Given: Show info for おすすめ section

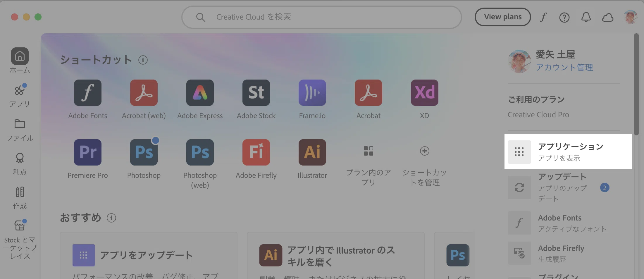Looking at the screenshot, I should [111, 218].
